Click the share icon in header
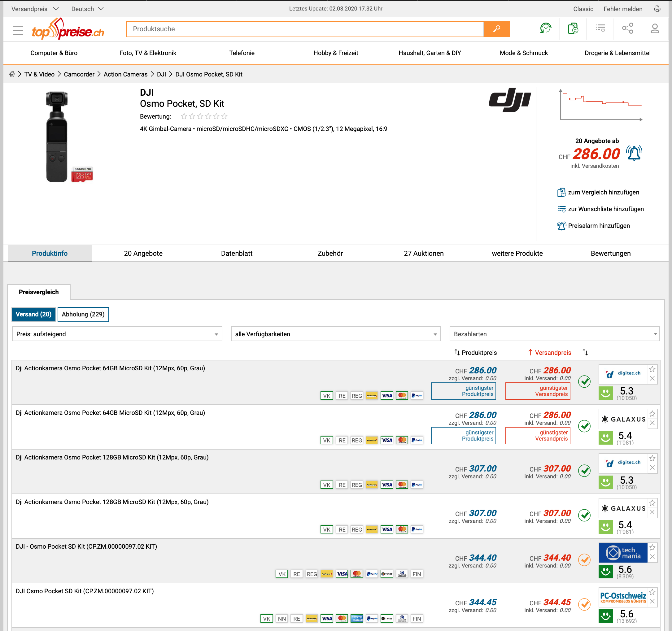Image resolution: width=672 pixels, height=631 pixels. click(627, 28)
